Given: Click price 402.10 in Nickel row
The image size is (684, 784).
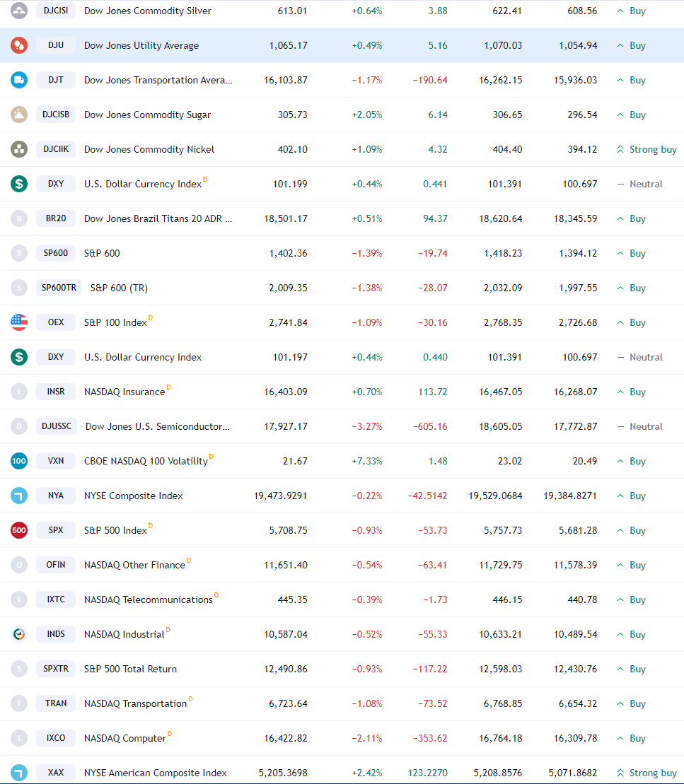Looking at the screenshot, I should [293, 149].
